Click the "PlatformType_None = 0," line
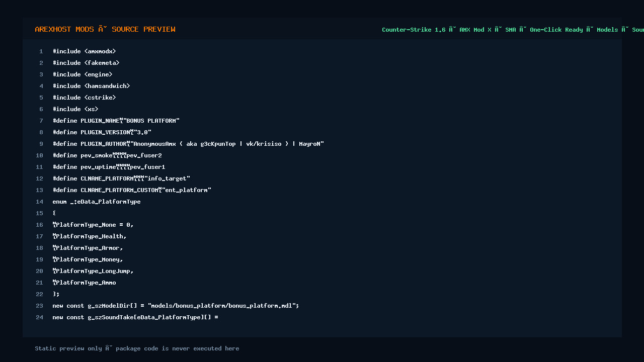The height and width of the screenshot is (362, 644). pyautogui.click(x=93, y=225)
